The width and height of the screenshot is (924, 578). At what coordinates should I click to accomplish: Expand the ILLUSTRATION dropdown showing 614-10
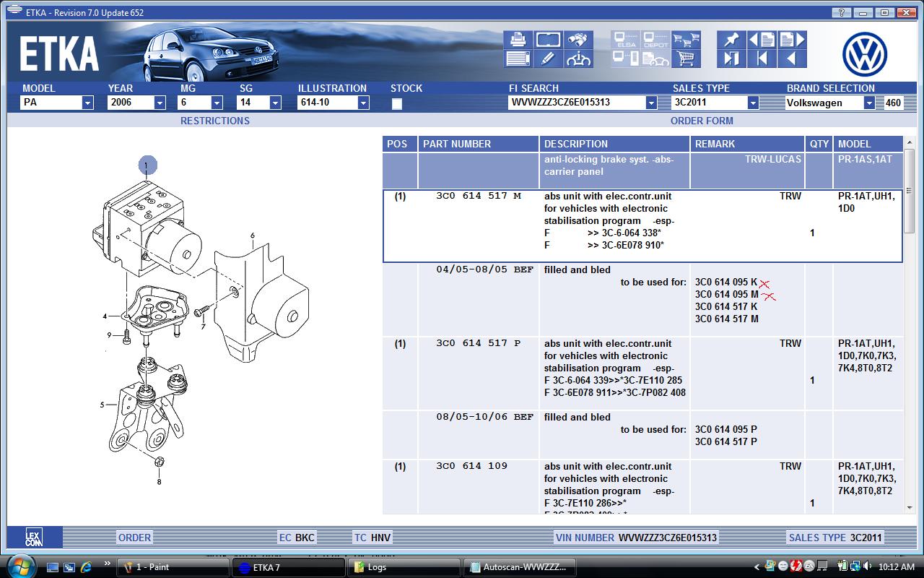click(363, 103)
